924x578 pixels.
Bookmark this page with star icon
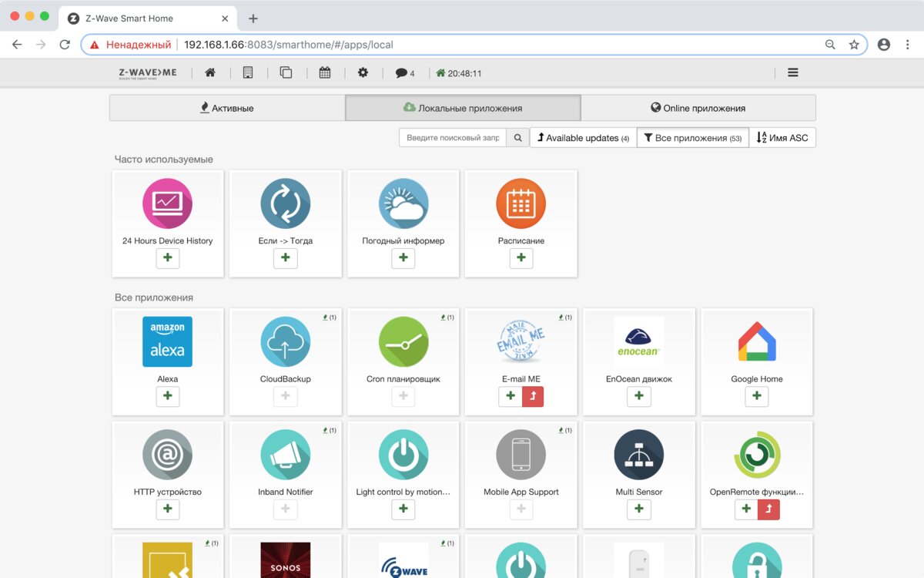pos(854,45)
